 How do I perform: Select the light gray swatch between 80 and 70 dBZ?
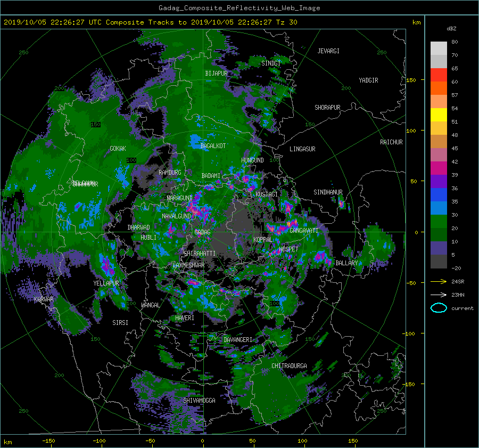[x=439, y=48]
